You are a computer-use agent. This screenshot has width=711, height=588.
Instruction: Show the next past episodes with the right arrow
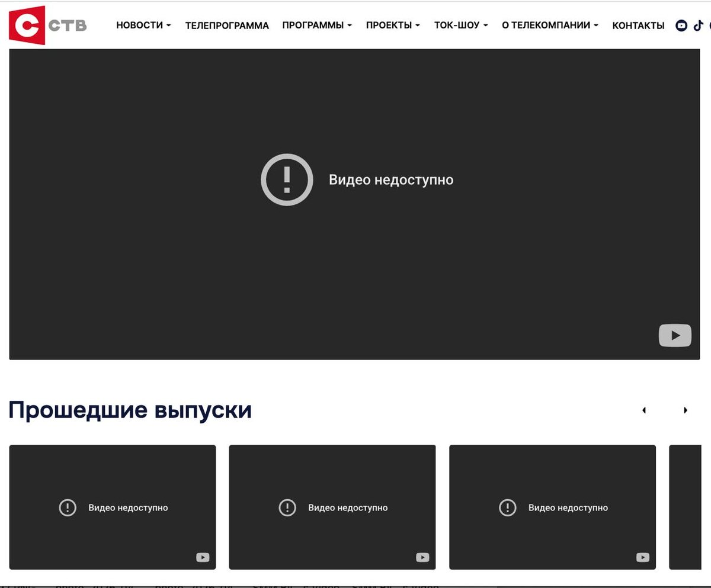686,410
